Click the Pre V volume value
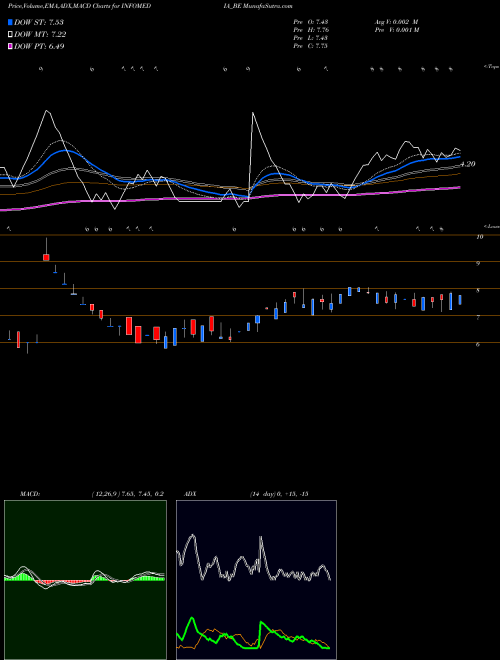Viewport: 500px width, 660px height. [x=406, y=29]
